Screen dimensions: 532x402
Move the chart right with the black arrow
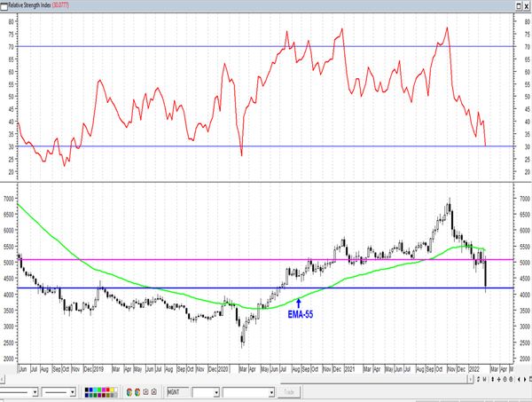click(525, 379)
